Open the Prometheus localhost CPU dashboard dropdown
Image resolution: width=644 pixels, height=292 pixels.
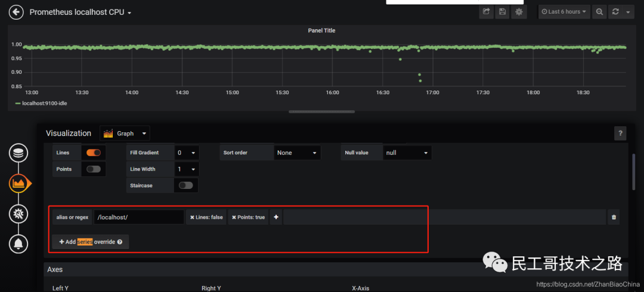coord(80,13)
